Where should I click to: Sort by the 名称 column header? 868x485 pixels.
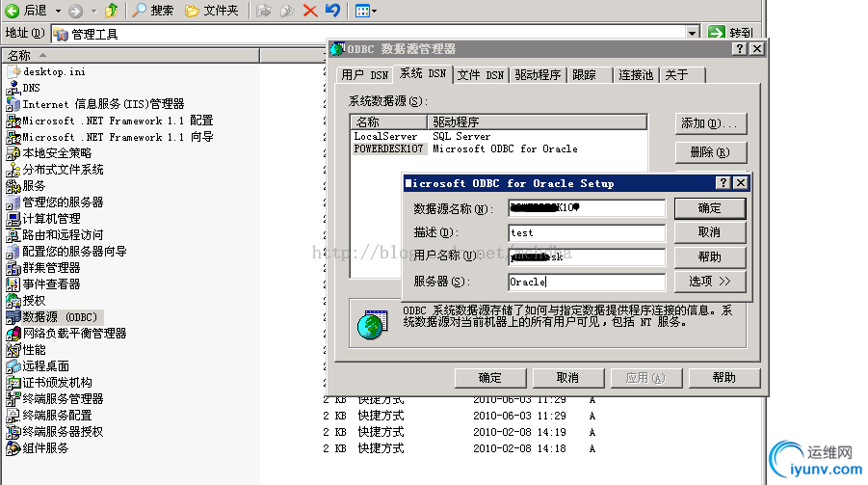pyautogui.click(x=131, y=55)
